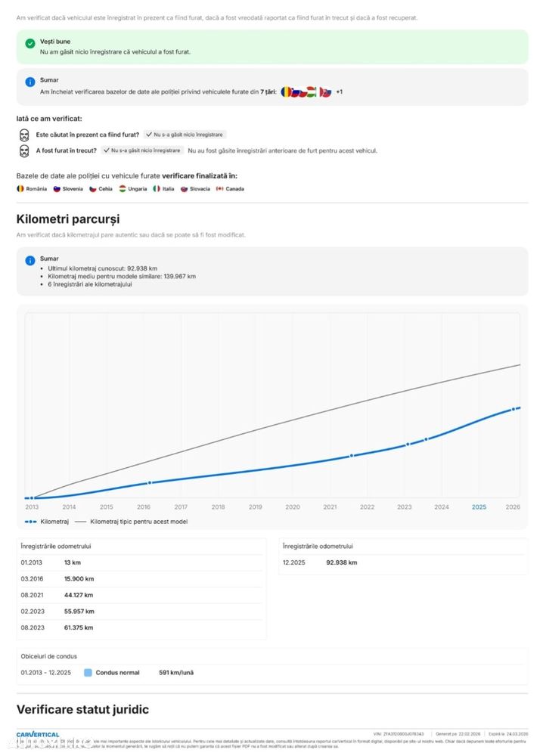Click the thief mask icon for currently stolen

click(24, 134)
